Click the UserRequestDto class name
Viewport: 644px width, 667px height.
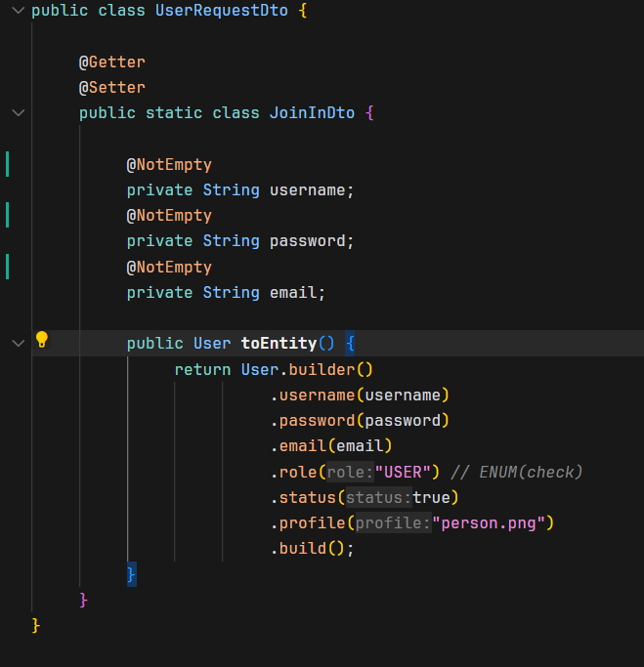pos(222,11)
